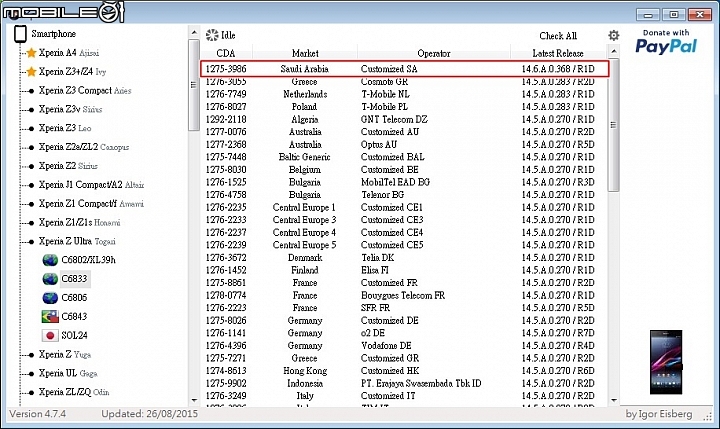
Task: Select the C6843 model
Action: pyautogui.click(x=74, y=316)
